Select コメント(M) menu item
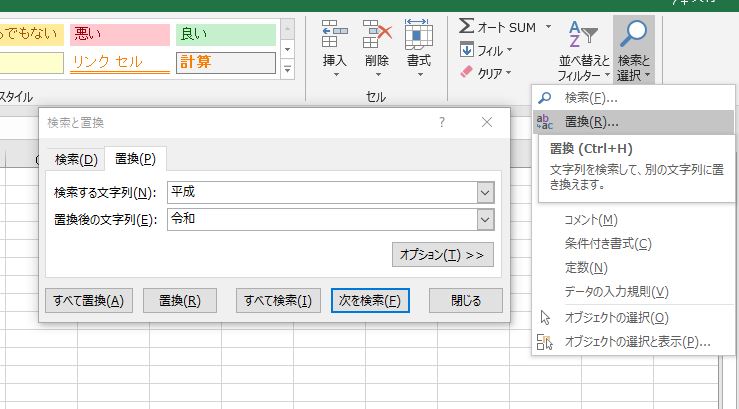Viewport: 739px width, 409px height. click(634, 220)
